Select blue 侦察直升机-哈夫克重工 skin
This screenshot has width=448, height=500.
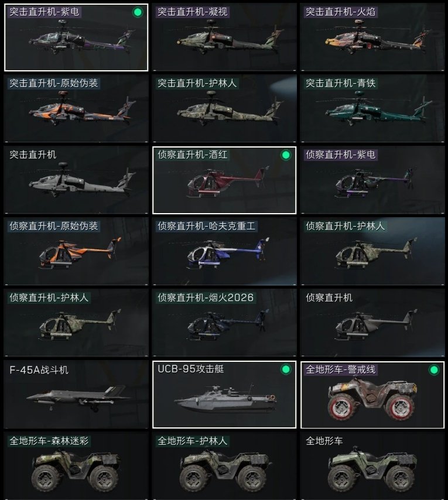click(224, 252)
